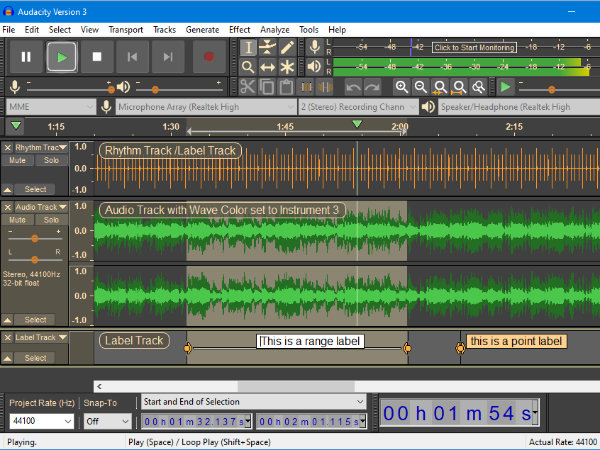Image resolution: width=600 pixels, height=450 pixels.
Task: Click the Zoom Toggle icon
Action: [x=478, y=87]
